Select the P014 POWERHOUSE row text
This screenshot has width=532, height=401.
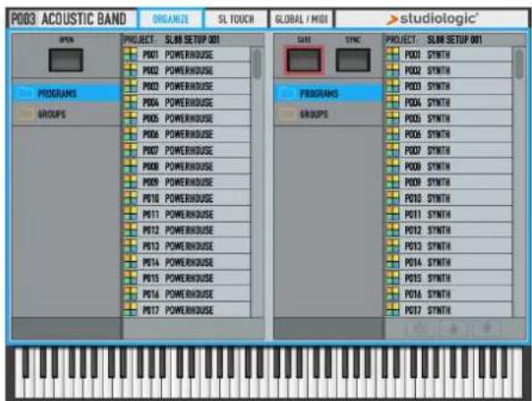pyautogui.click(x=178, y=262)
